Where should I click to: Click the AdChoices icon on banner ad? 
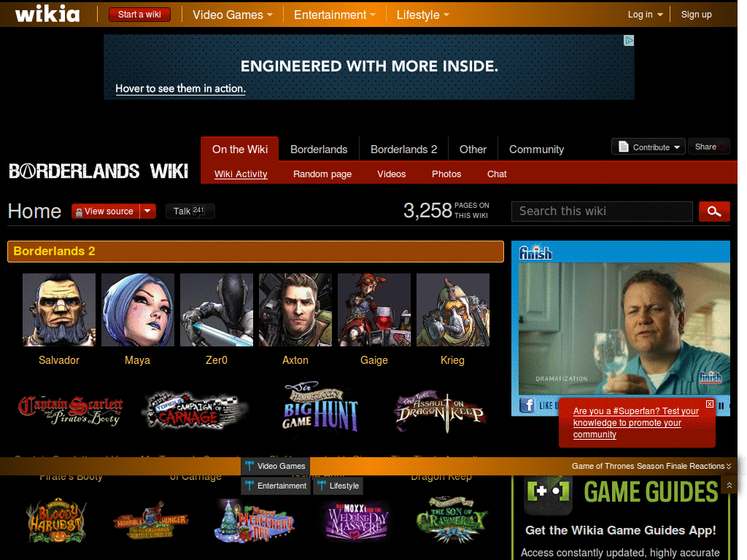click(x=629, y=41)
